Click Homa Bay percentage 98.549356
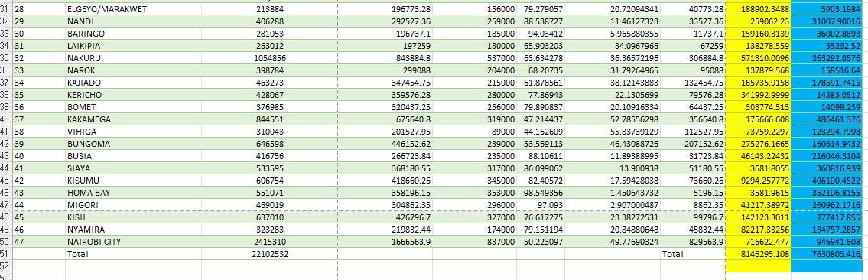The width and height of the screenshot is (868, 280). coord(541,193)
